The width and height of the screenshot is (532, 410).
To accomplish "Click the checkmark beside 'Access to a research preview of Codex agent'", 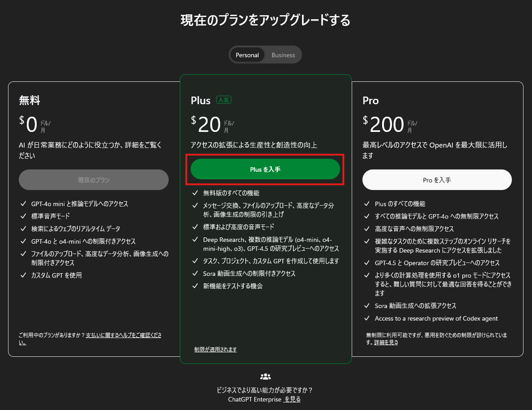I will tap(367, 318).
